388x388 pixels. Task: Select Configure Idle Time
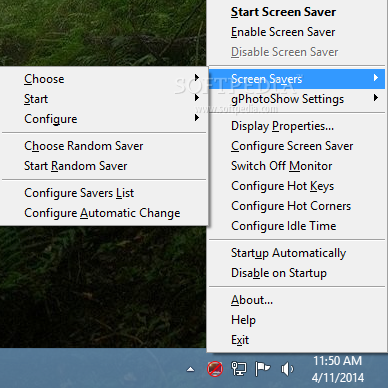297,226
